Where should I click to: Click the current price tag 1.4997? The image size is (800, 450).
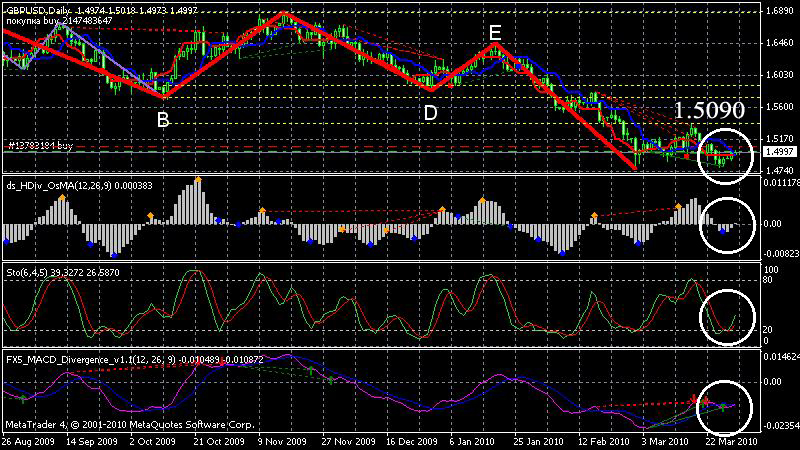780,152
